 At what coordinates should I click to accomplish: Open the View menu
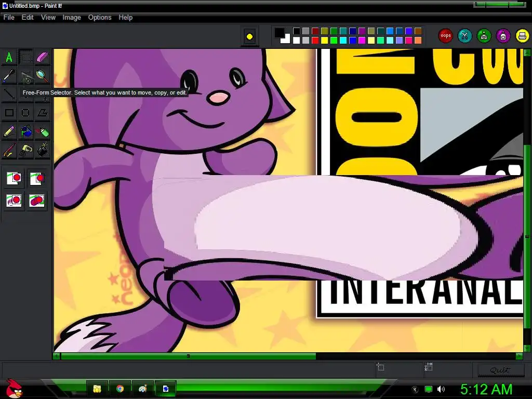pos(48,17)
